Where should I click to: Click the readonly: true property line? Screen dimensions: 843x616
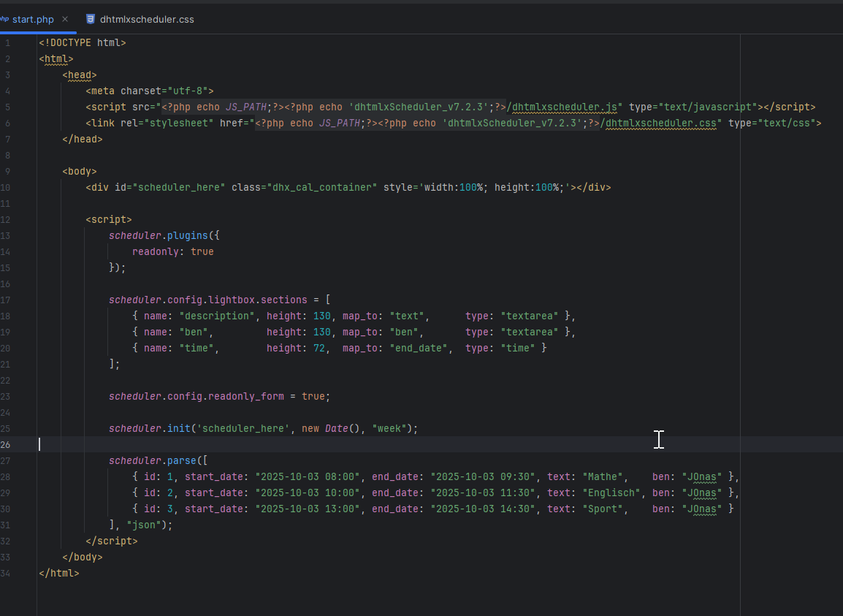pos(172,251)
